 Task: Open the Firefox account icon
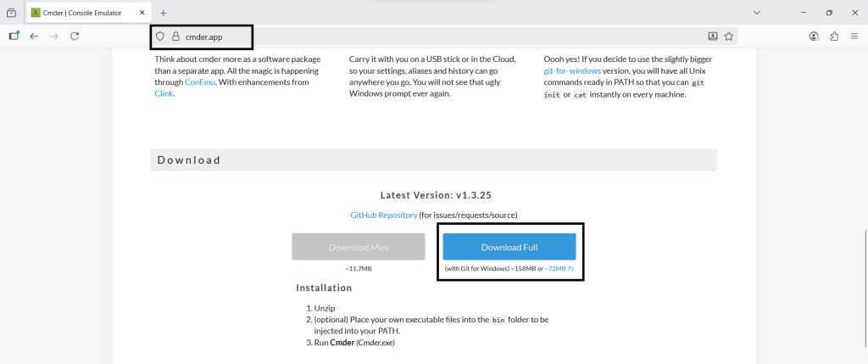(814, 36)
